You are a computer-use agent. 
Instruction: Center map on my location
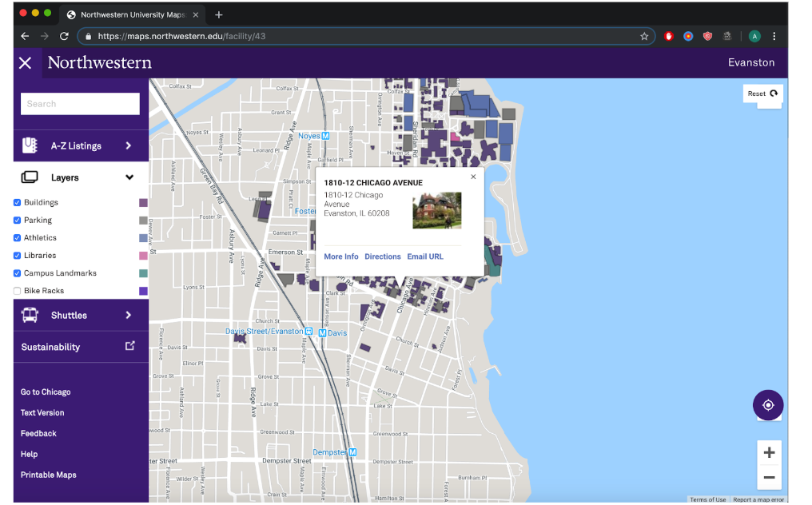(768, 405)
